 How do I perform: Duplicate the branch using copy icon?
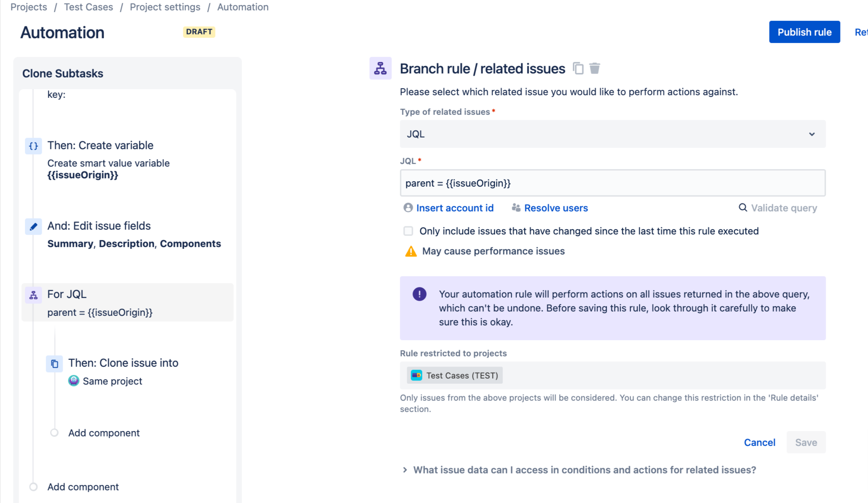579,68
